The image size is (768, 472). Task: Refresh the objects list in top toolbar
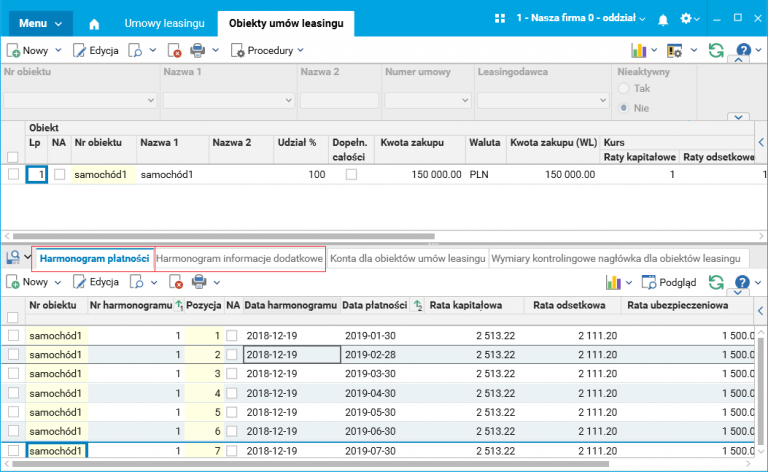click(716, 50)
